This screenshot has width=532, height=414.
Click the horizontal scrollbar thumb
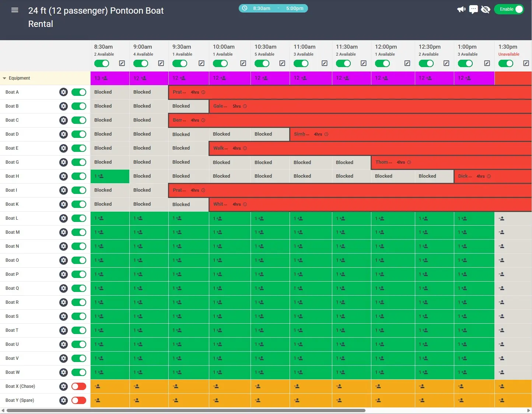coord(186,410)
